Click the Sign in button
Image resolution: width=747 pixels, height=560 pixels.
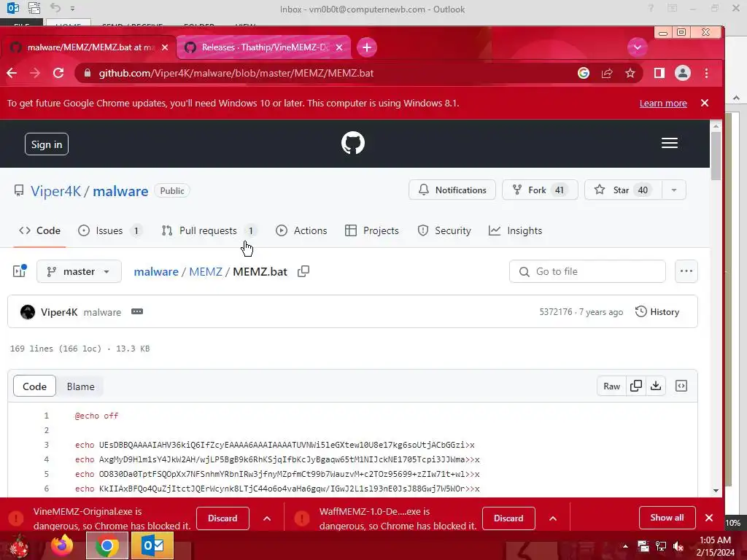[x=47, y=144]
